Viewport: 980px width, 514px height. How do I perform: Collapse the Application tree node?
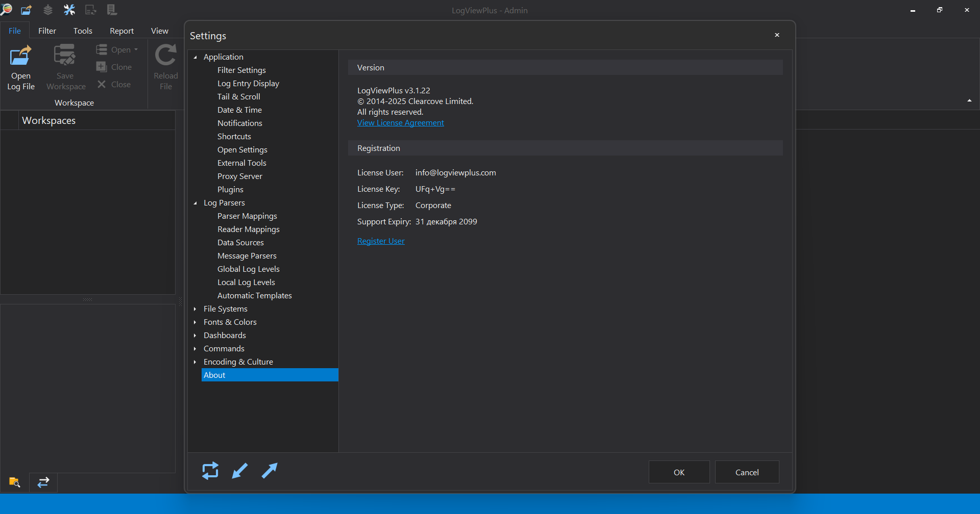195,57
